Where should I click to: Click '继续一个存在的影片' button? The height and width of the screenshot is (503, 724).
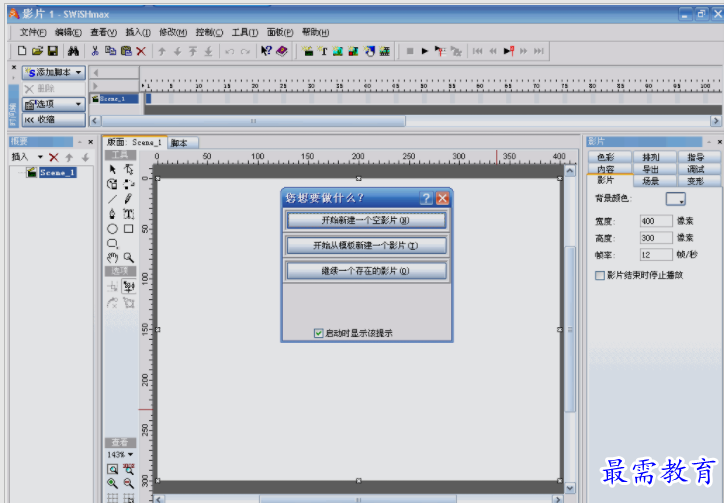pyautogui.click(x=366, y=271)
